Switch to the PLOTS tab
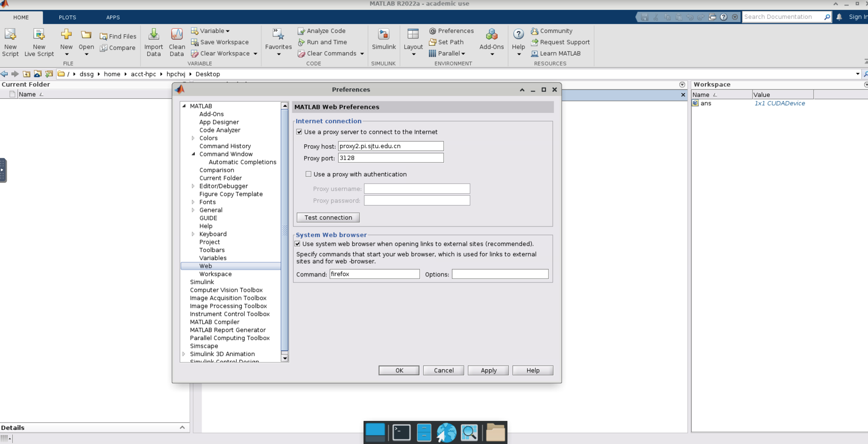This screenshot has width=868, height=444. 67,18
